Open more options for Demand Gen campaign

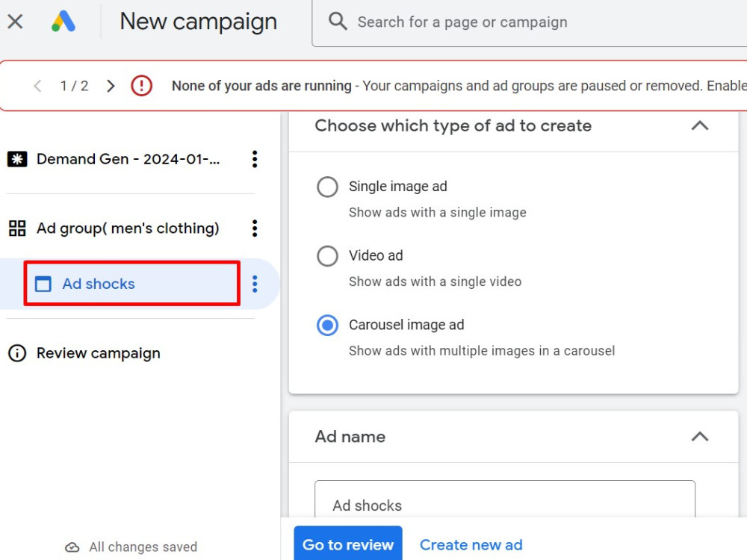point(255,159)
